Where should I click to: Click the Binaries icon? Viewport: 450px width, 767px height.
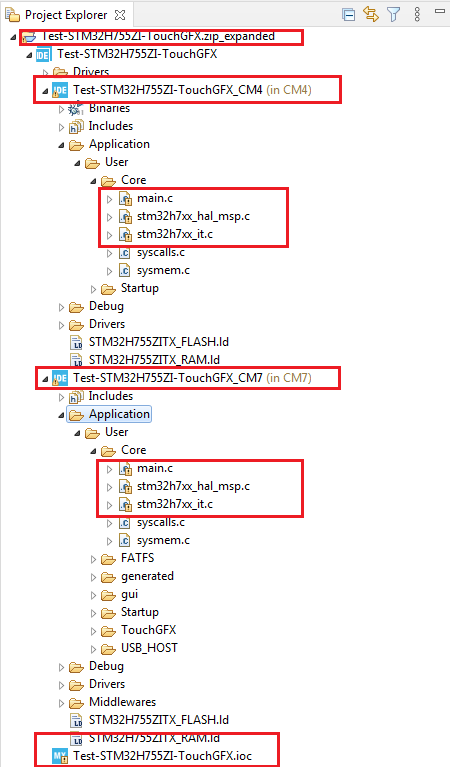tap(76, 109)
